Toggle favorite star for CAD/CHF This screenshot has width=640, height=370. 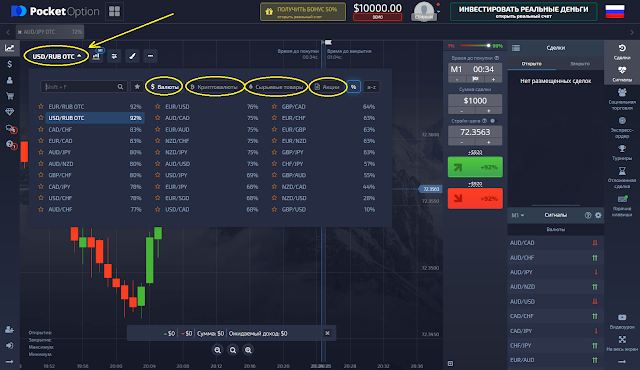click(41, 129)
